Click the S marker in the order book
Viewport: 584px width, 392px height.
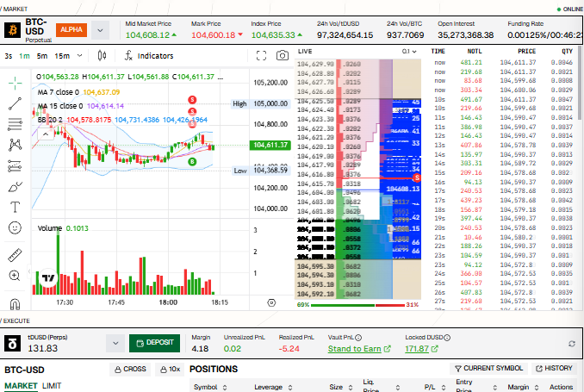[x=417, y=178]
